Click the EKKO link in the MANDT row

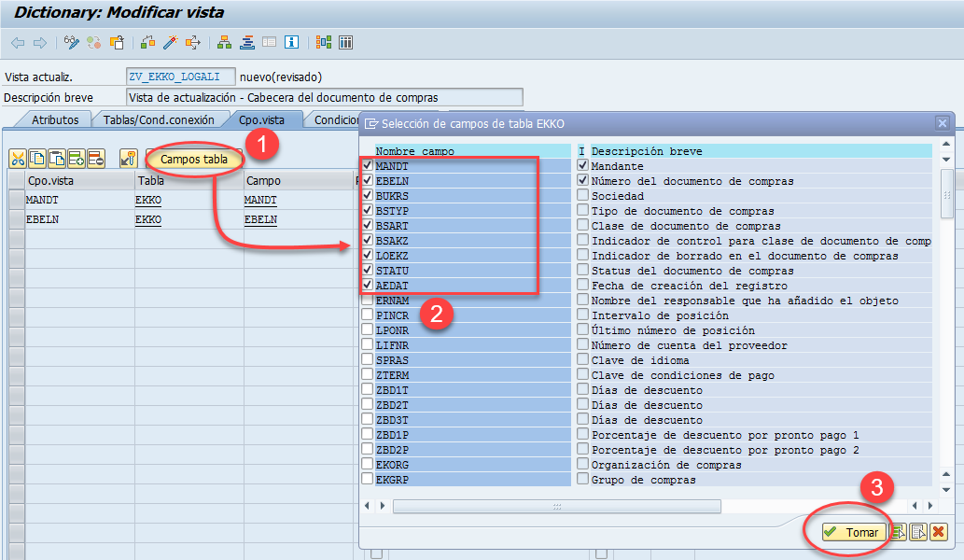(x=148, y=201)
